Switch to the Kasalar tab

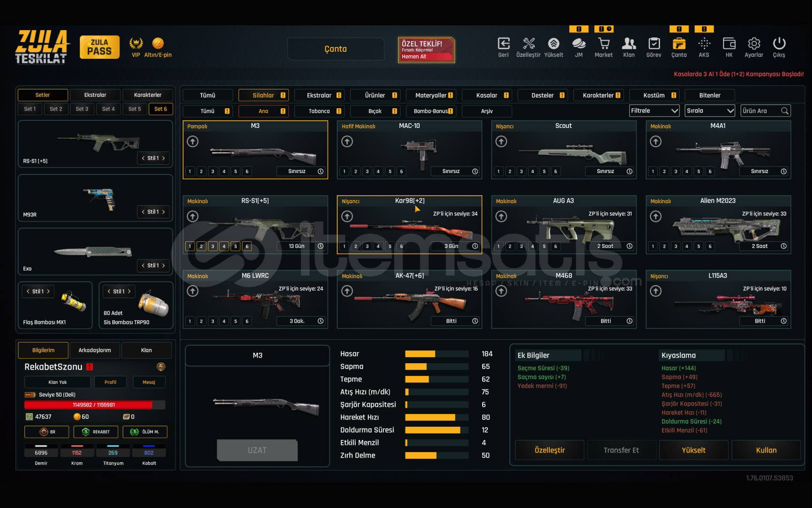click(x=487, y=95)
